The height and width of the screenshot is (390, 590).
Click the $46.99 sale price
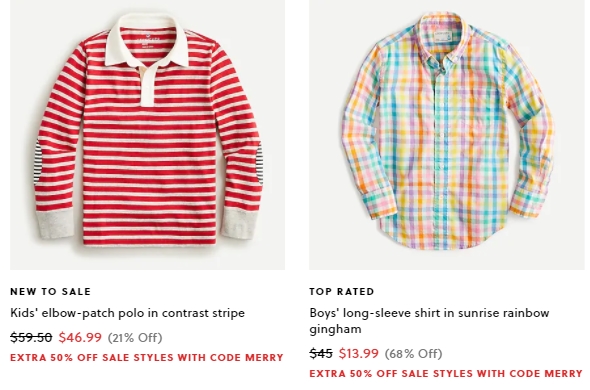(x=80, y=337)
